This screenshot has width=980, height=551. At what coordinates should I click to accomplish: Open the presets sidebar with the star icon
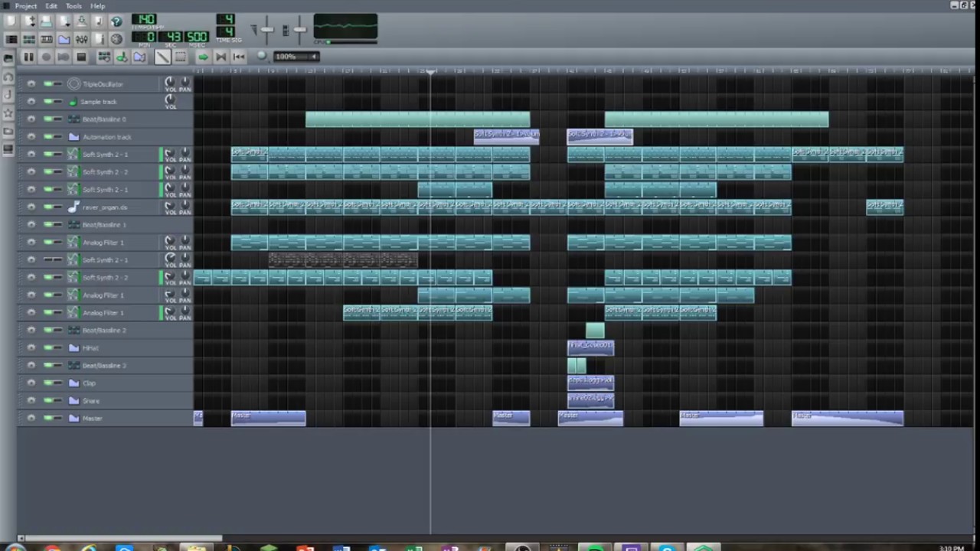click(8, 113)
